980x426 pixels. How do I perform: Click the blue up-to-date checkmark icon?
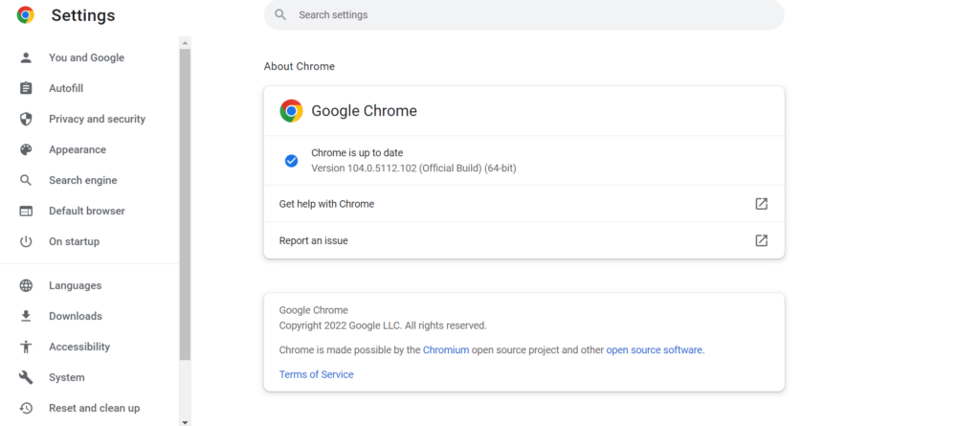[291, 161]
